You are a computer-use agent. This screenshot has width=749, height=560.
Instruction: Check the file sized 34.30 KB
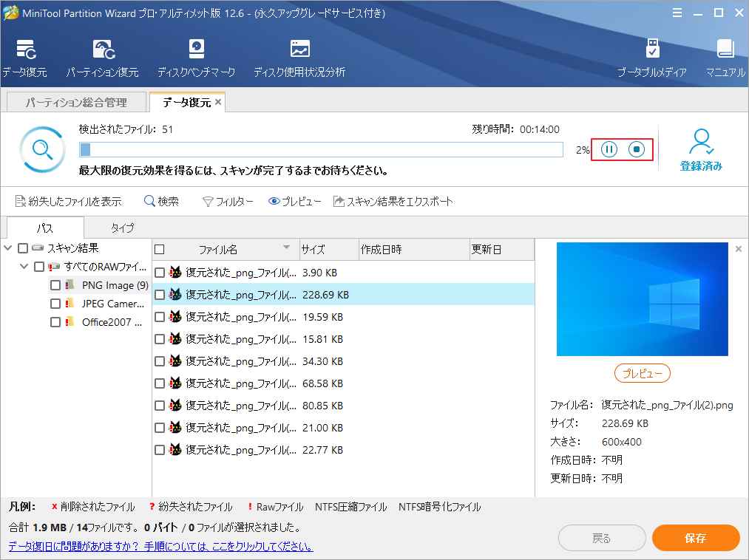point(160,361)
